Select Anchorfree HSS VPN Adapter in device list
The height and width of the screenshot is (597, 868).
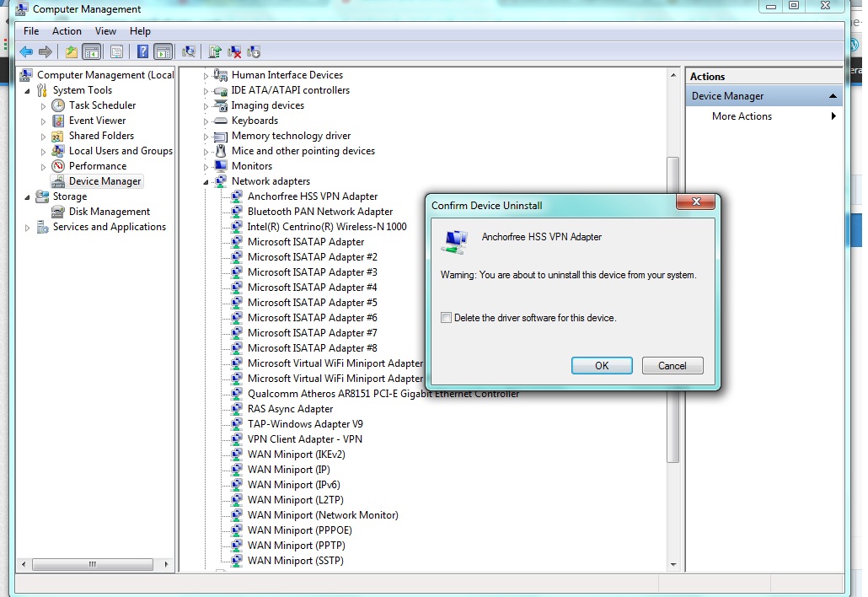(x=312, y=196)
